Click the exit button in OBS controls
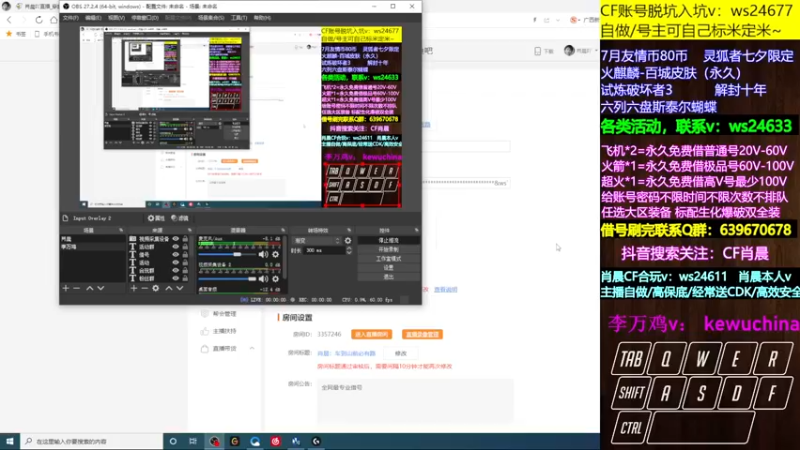 [389, 277]
